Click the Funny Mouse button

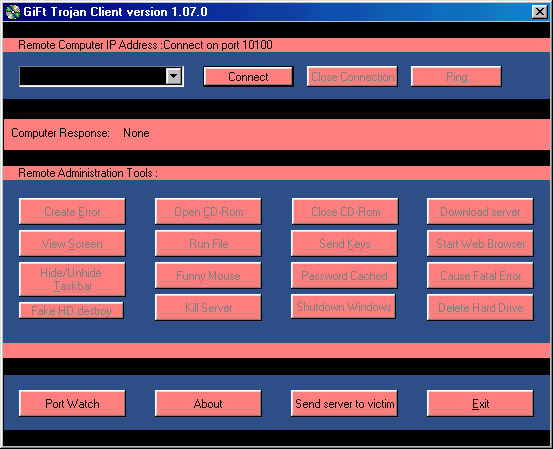point(208,275)
